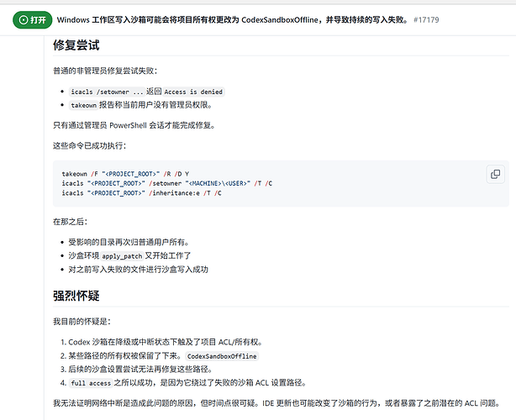
Task: Click the code line containing '/setowner "<MACHINE>\<USER>"'
Action: tap(167, 183)
